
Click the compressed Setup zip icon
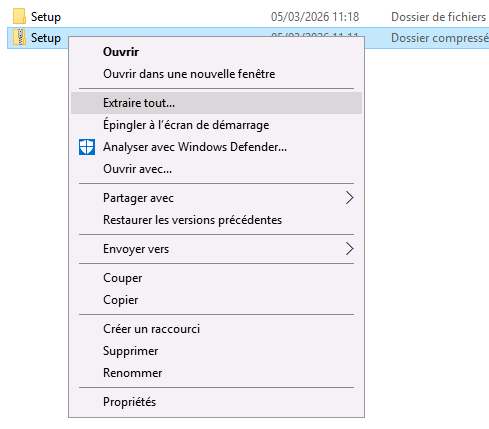[x=19, y=37]
